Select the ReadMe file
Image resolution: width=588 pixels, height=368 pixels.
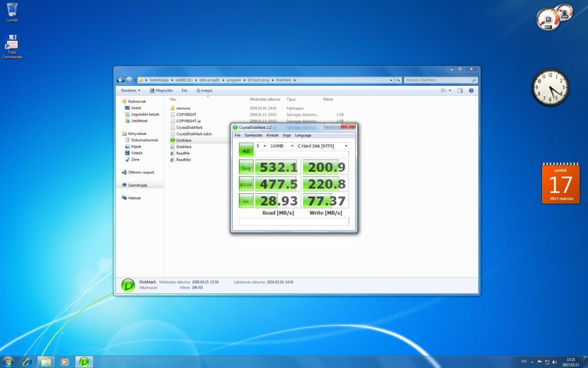point(183,153)
